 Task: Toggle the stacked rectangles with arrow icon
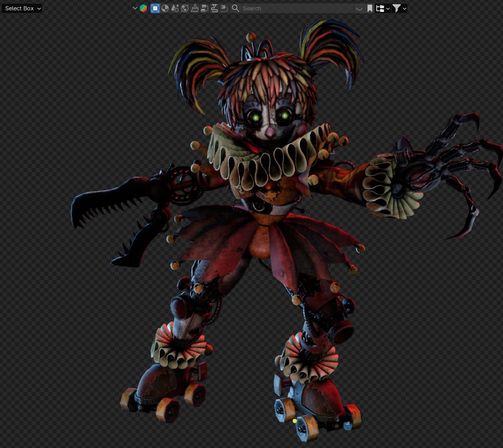click(x=205, y=8)
